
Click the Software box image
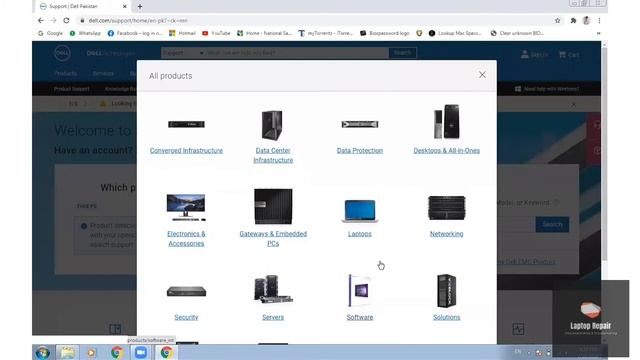coord(359,290)
